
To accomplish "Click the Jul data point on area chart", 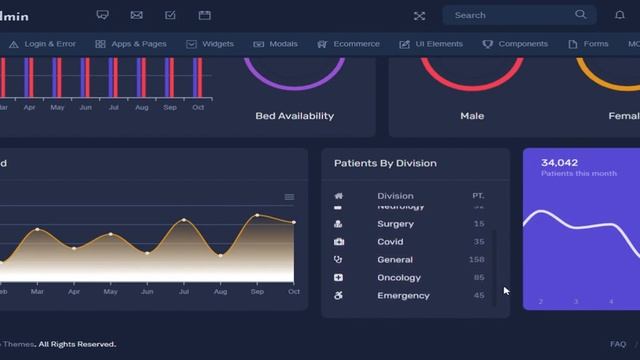I will pos(184,220).
